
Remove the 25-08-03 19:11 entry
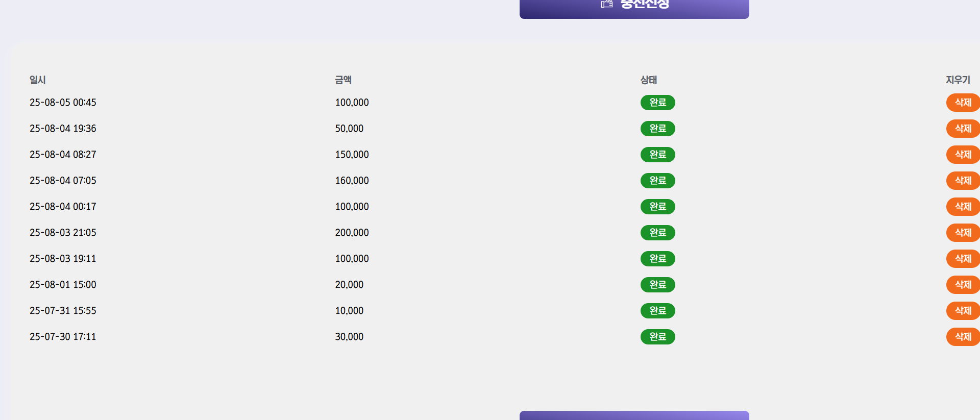[x=963, y=259]
